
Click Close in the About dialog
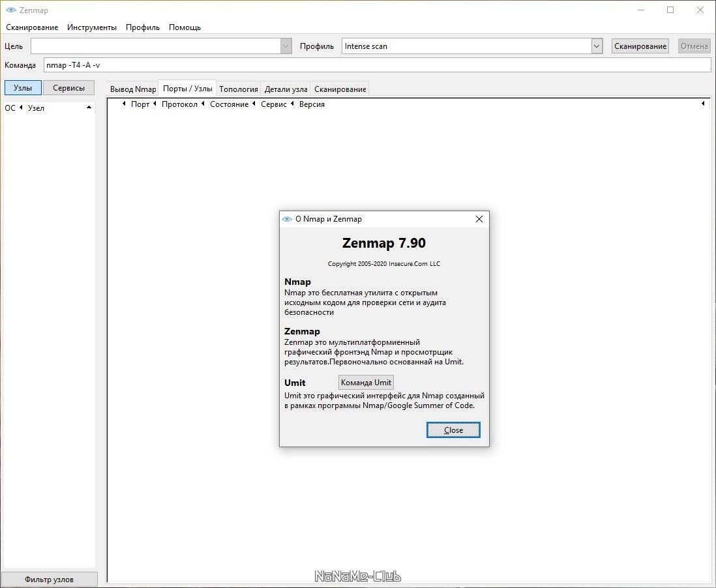pos(453,430)
